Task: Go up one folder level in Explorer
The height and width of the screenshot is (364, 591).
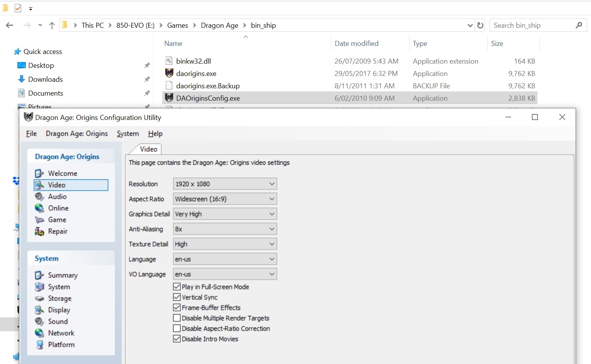Action: pos(52,25)
